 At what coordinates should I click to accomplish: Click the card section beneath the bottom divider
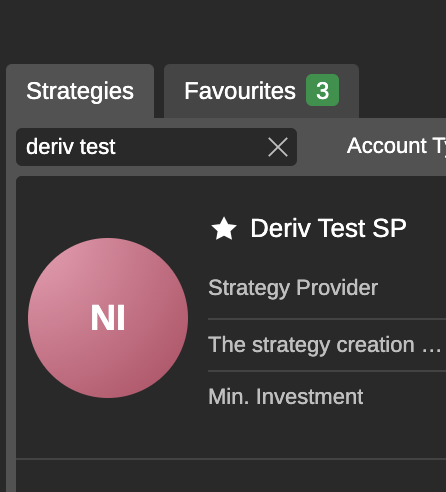[231, 476]
